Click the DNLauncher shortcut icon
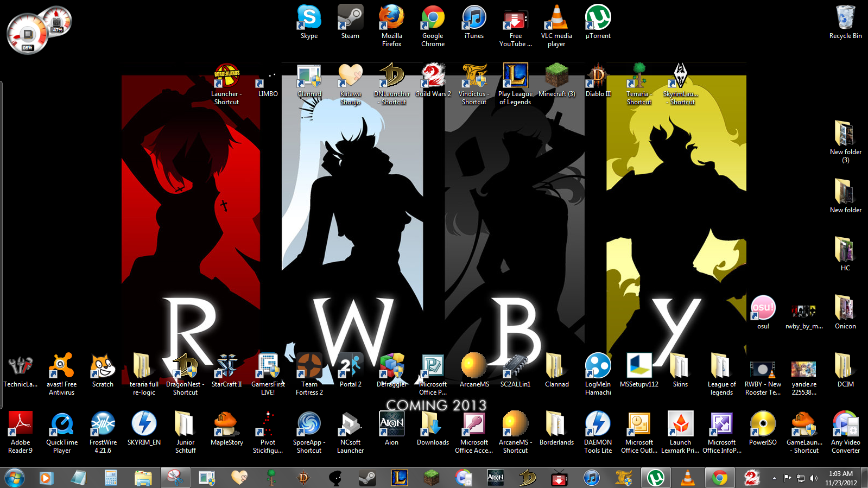 pyautogui.click(x=391, y=84)
